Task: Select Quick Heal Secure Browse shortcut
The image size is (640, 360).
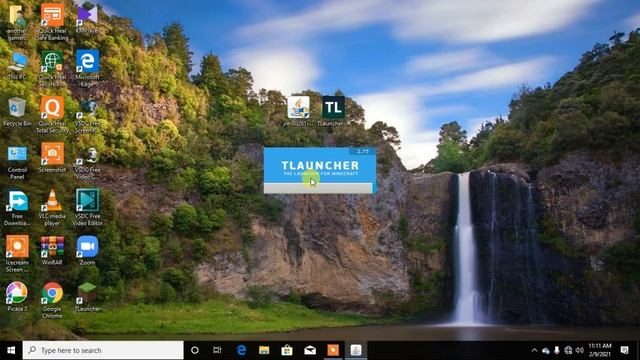Action: [52, 69]
